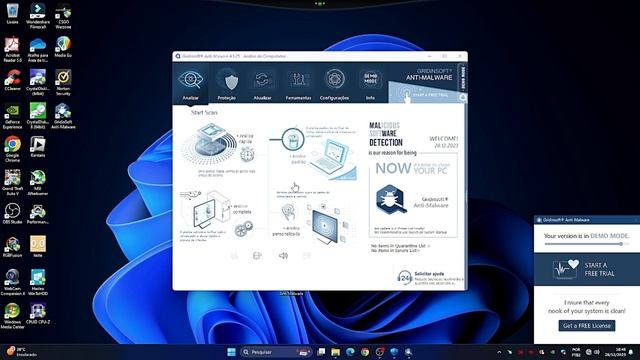This screenshot has height=360, width=640.
Task: Open the Info tab
Action: click(x=370, y=84)
